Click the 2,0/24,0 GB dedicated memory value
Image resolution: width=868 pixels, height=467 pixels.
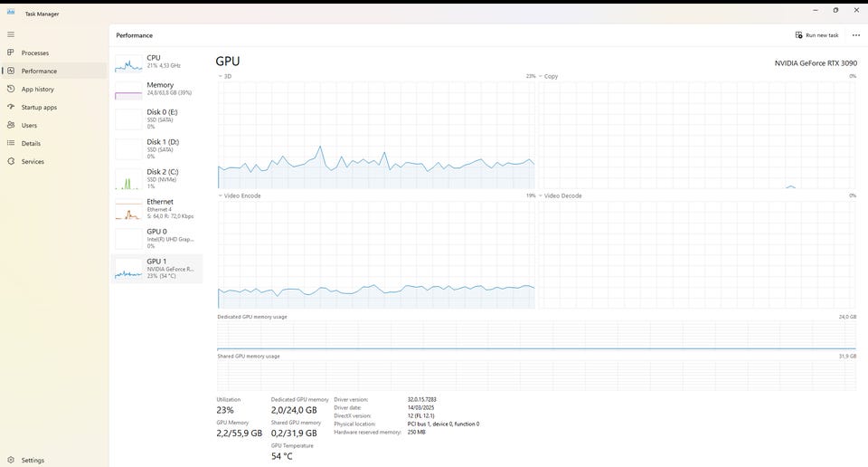(x=294, y=410)
